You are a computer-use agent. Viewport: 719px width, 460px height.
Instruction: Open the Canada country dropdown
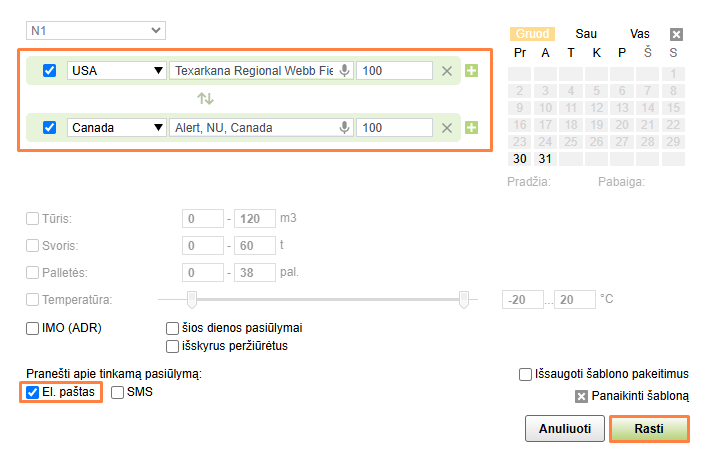pos(116,128)
